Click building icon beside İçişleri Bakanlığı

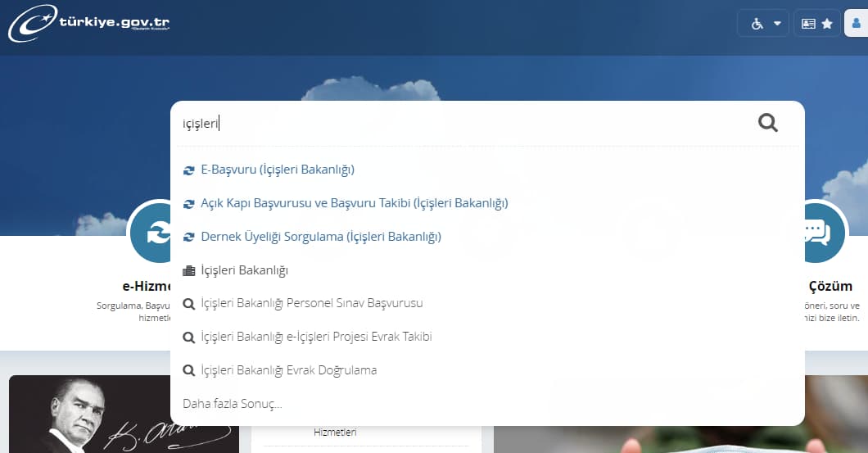[189, 271]
